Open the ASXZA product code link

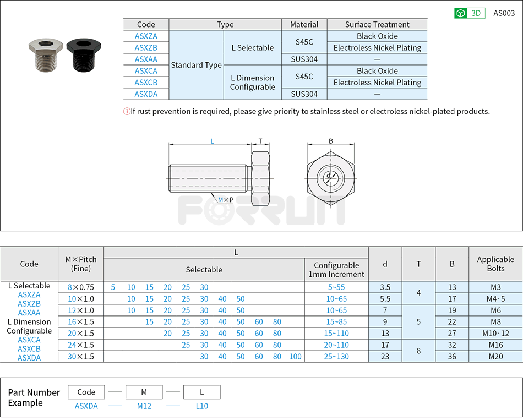[x=145, y=36]
